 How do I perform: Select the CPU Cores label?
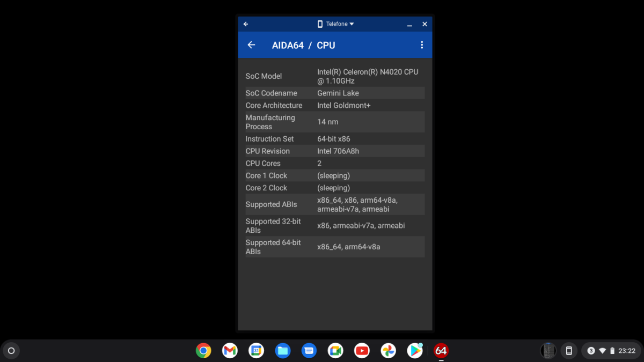263,163
